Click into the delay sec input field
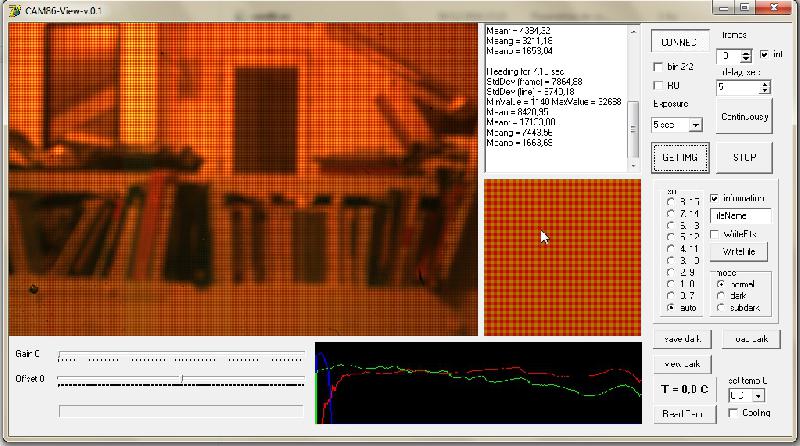The image size is (800, 446). pyautogui.click(x=738, y=87)
